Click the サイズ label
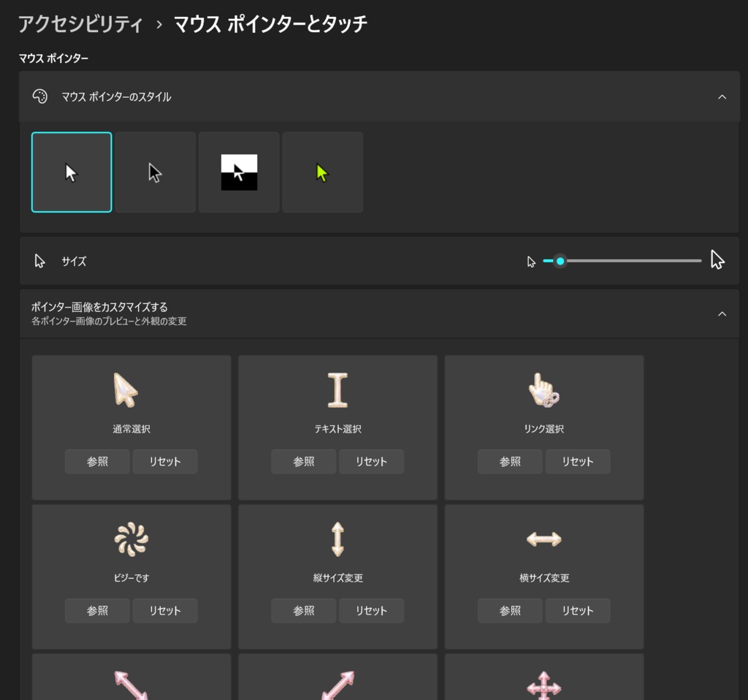 pos(74,261)
